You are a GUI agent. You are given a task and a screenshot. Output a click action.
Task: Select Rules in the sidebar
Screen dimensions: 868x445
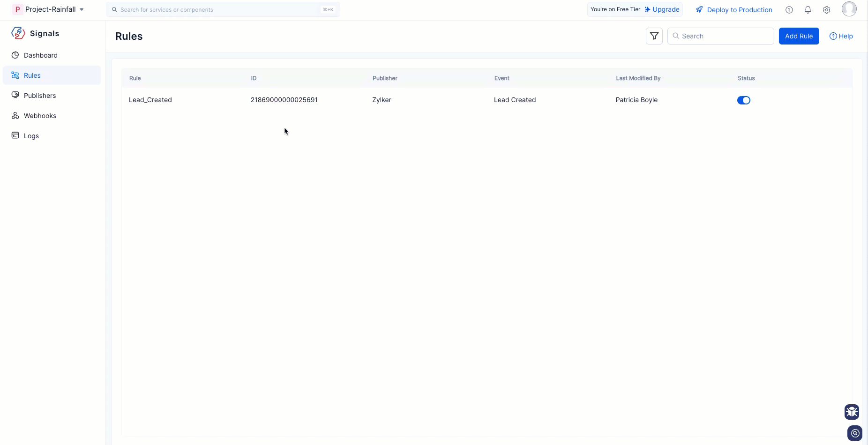point(52,75)
